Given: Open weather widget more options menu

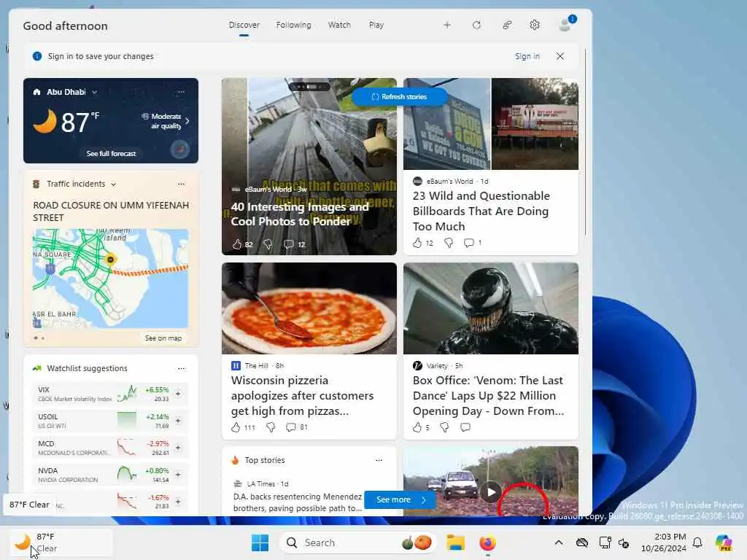Looking at the screenshot, I should (x=181, y=91).
